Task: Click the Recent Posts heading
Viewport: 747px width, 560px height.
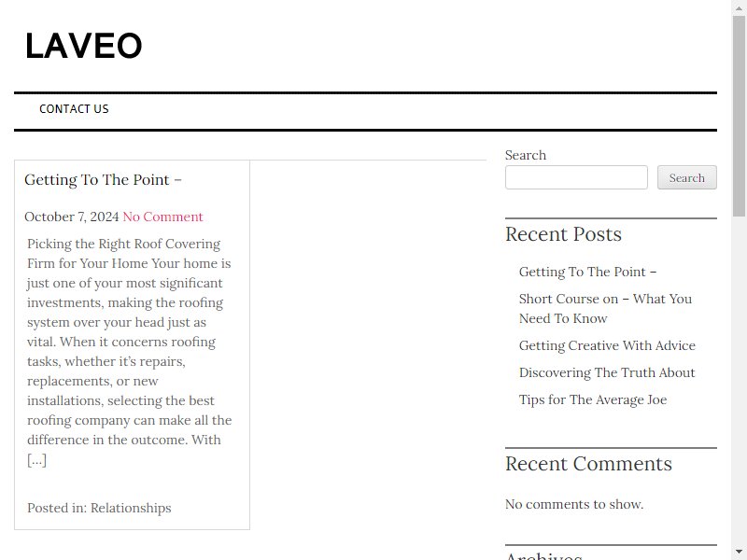Action: (563, 234)
